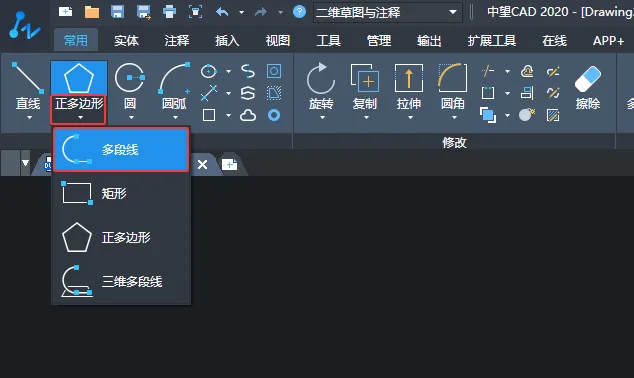Viewport: 634px width, 378px height.
Task: Click the trim tool icon
Action: [x=488, y=72]
